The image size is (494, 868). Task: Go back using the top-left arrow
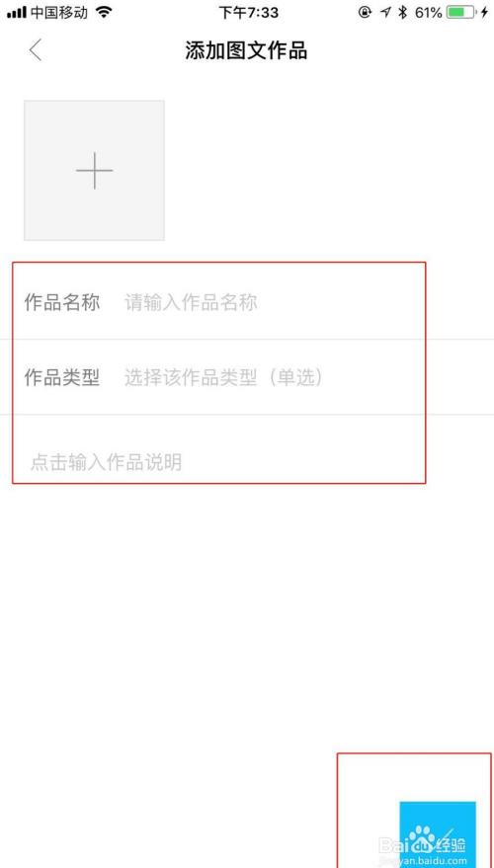[x=36, y=50]
